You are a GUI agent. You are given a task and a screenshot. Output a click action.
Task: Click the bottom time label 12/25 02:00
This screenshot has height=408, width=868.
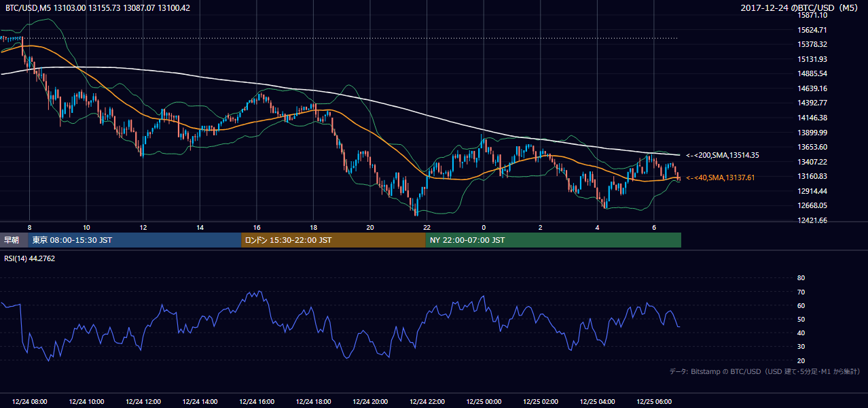coord(541,402)
